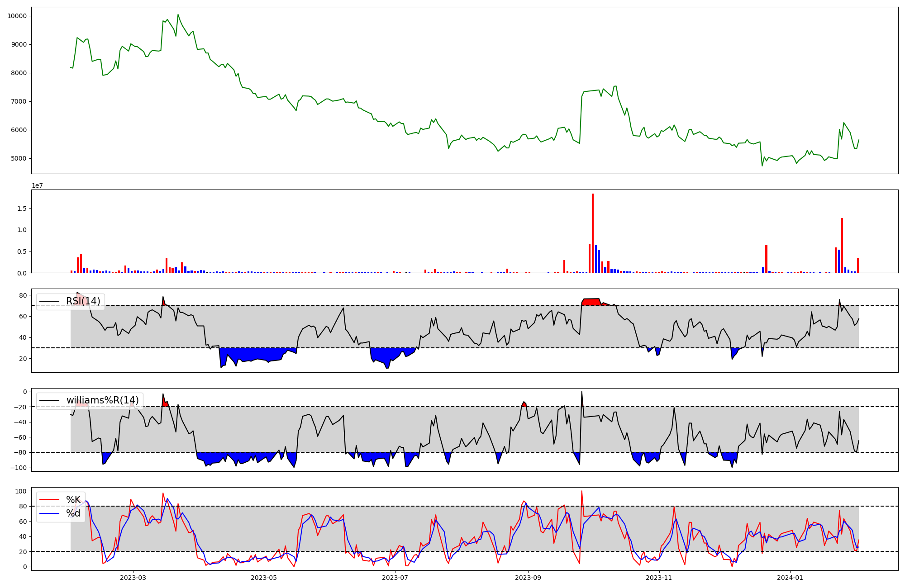905x588 pixels.
Task: Click the black line sample in RSI legend
Action: point(49,301)
